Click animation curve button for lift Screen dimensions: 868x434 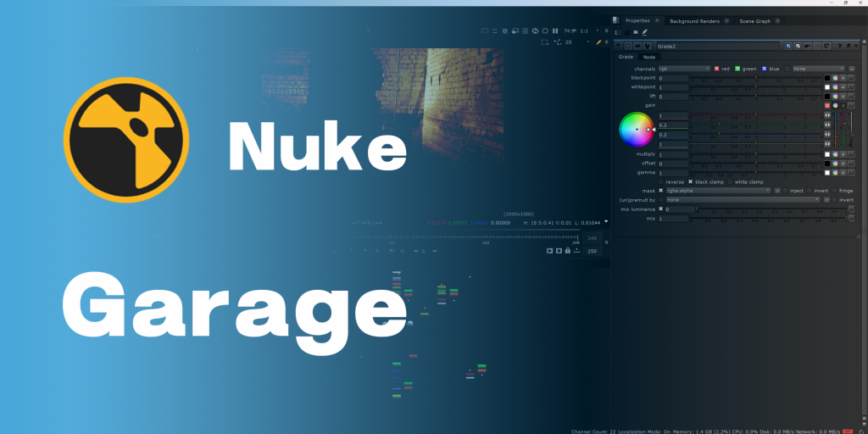coord(851,97)
